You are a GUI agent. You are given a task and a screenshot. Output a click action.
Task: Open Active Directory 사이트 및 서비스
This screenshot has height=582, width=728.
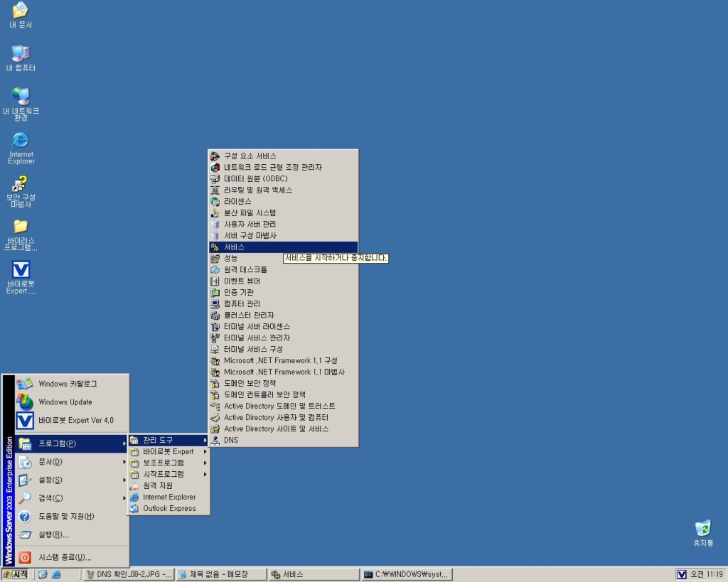click(x=283, y=429)
